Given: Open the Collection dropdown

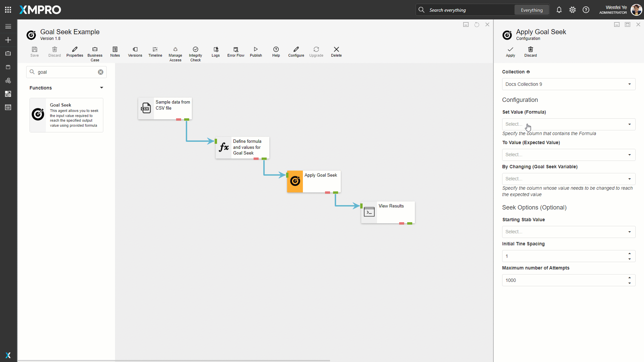Looking at the screenshot, I should coord(568,84).
